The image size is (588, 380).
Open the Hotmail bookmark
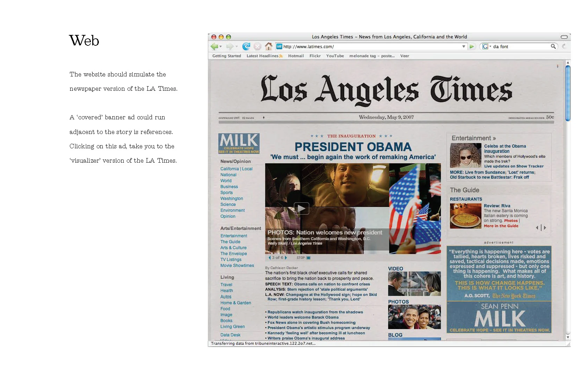[296, 56]
